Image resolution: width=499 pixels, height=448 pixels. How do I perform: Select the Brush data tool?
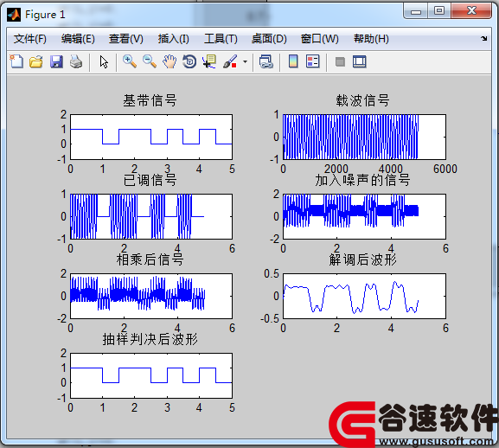point(230,61)
